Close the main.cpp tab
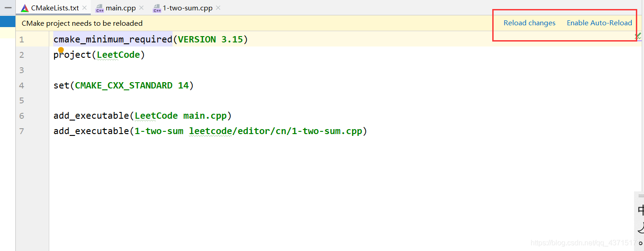The width and height of the screenshot is (644, 251). pyautogui.click(x=141, y=8)
